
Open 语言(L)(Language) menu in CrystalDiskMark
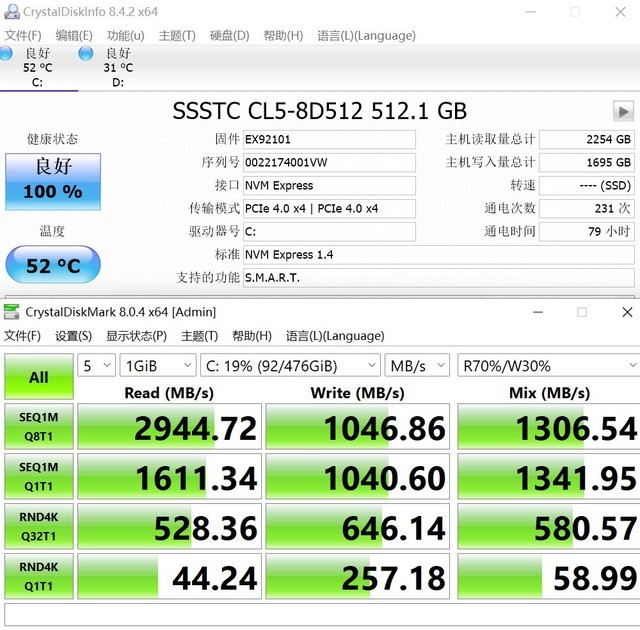pos(335,336)
